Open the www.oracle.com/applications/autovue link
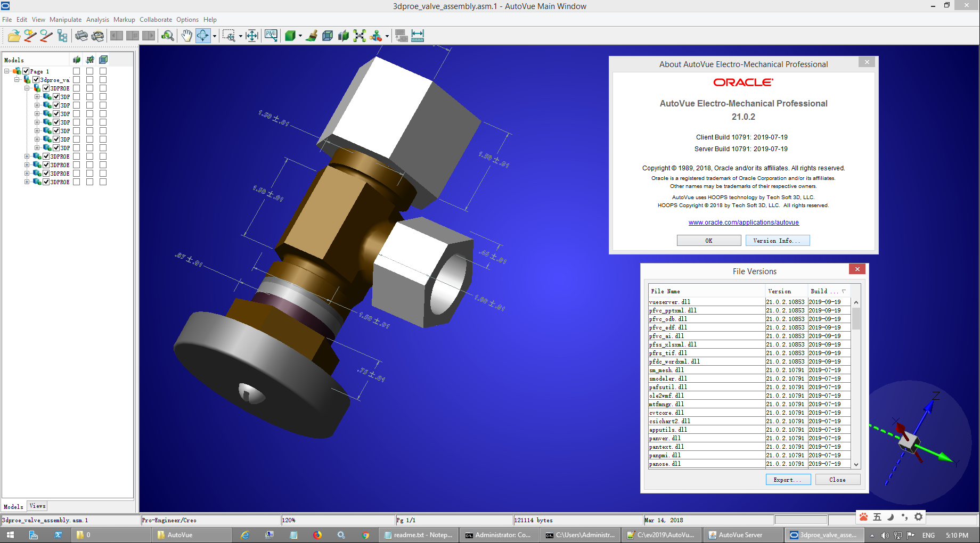Viewport: 980px width, 543px height. click(x=744, y=223)
